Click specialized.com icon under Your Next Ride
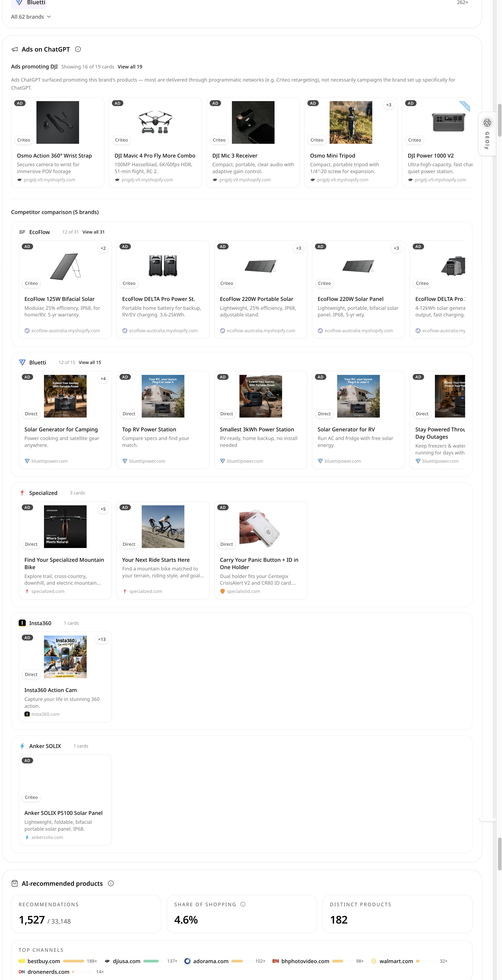The height and width of the screenshot is (980, 502). (x=125, y=592)
